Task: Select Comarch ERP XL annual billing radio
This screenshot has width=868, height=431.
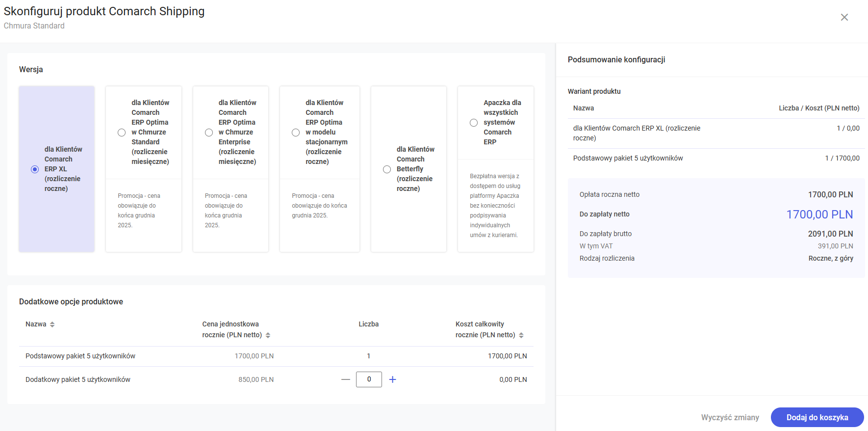Action: coord(35,169)
